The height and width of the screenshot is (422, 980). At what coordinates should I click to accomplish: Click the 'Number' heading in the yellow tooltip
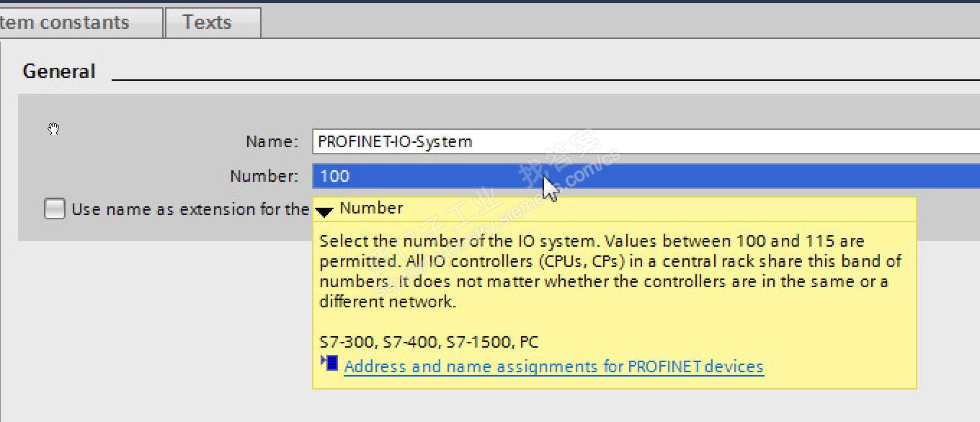(x=371, y=208)
